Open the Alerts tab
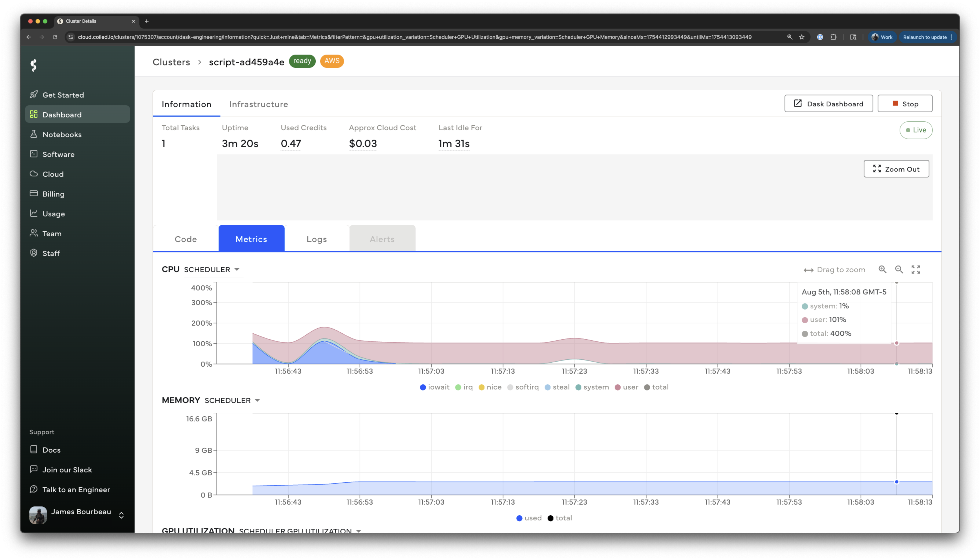The width and height of the screenshot is (980, 560). pyautogui.click(x=382, y=239)
